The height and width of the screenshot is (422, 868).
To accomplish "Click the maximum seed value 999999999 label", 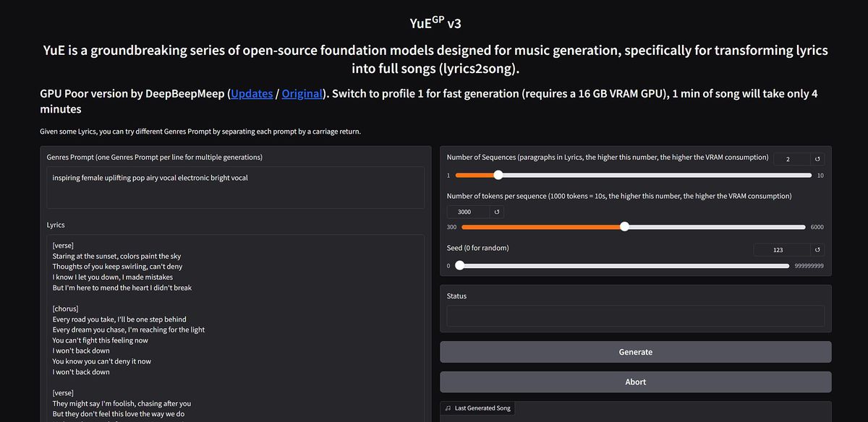I will pyautogui.click(x=809, y=266).
